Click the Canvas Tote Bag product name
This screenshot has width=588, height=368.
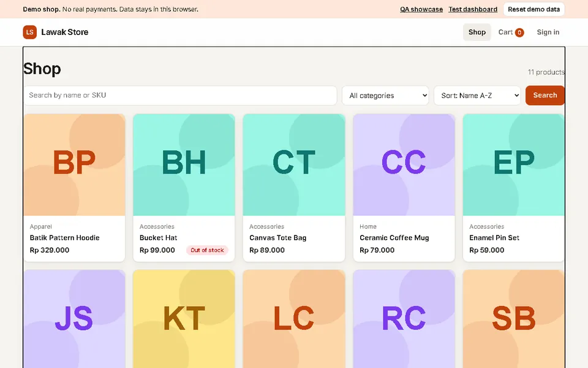pyautogui.click(x=278, y=238)
